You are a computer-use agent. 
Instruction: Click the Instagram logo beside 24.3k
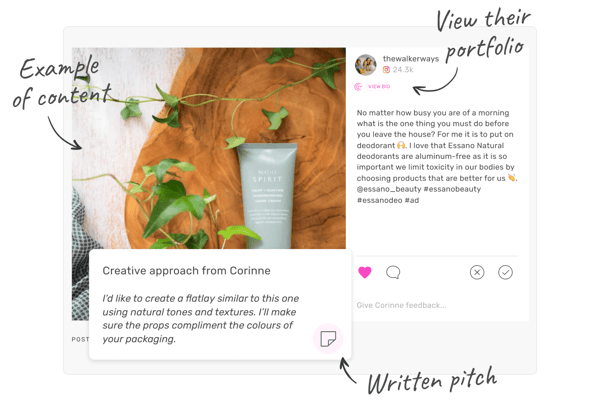386,70
